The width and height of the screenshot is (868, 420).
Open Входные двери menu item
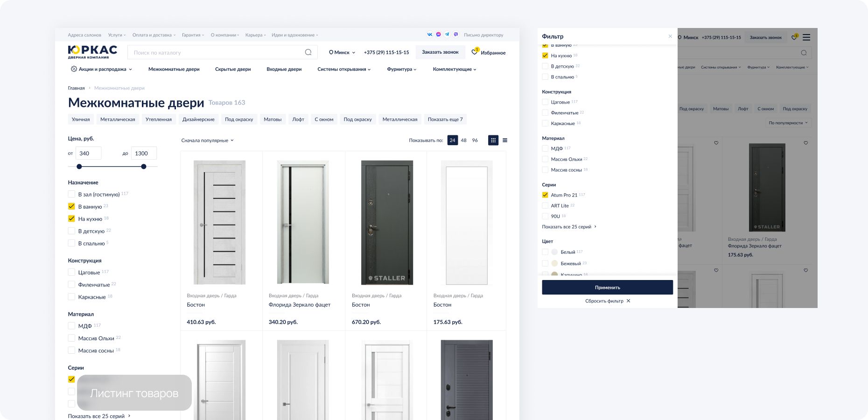tap(284, 69)
